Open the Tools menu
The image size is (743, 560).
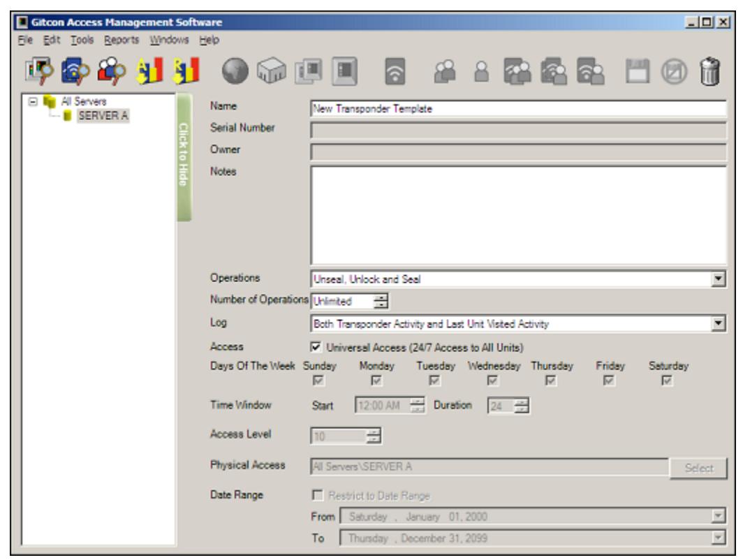click(82, 40)
